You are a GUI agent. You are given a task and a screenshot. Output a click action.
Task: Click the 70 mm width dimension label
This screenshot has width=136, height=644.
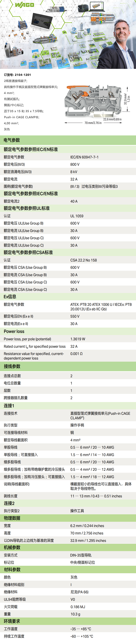(x=93, y=123)
